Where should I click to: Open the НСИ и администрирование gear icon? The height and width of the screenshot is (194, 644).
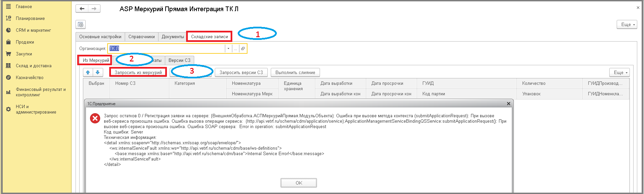click(8, 109)
